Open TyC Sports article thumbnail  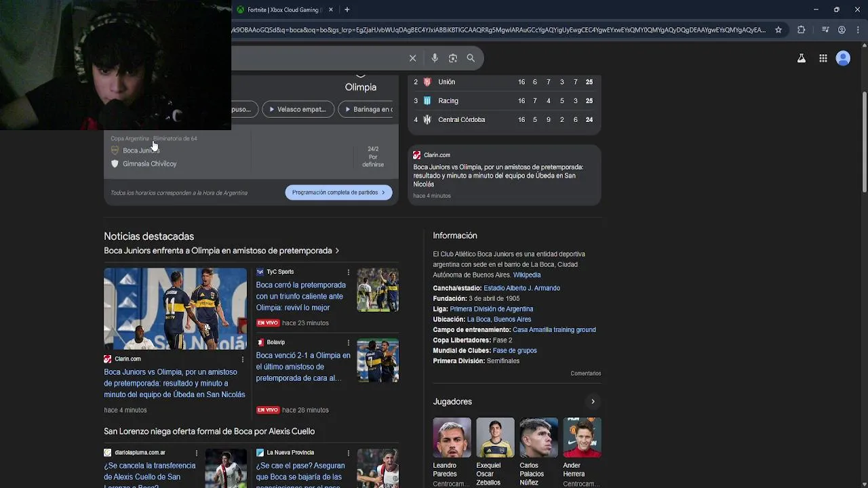tap(378, 290)
